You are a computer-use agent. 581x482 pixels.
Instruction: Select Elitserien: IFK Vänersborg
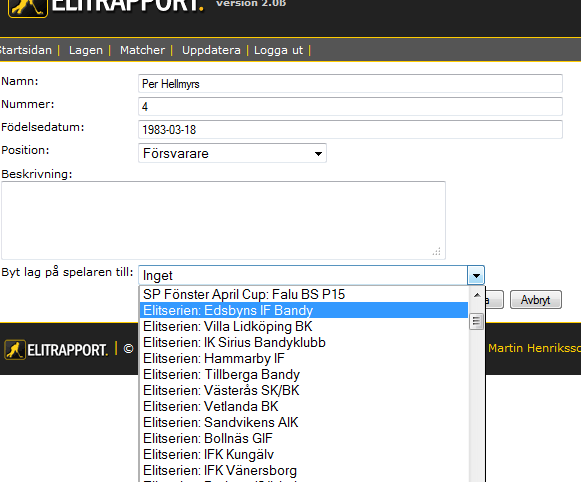(304, 470)
